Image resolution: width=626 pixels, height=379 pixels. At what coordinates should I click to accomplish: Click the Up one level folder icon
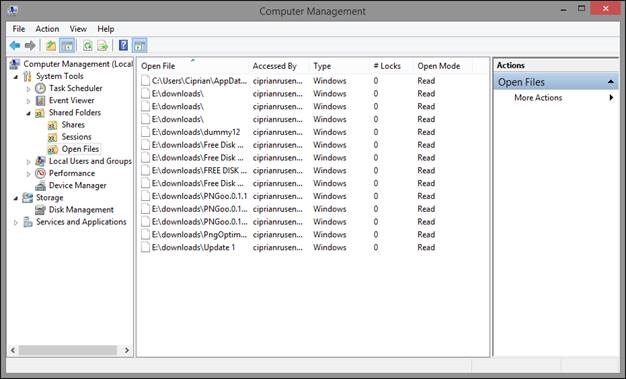51,46
